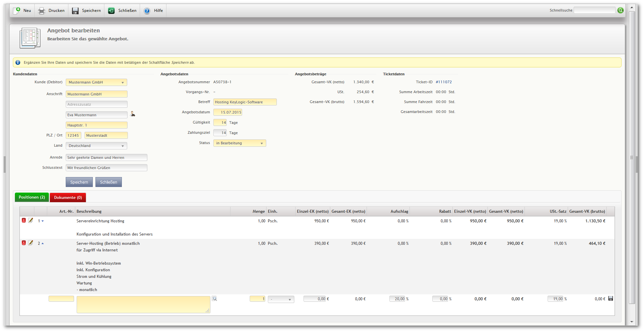644x332 pixels.
Task: Delete position 1 Servereinrichtung Hosting
Action: pos(24,220)
